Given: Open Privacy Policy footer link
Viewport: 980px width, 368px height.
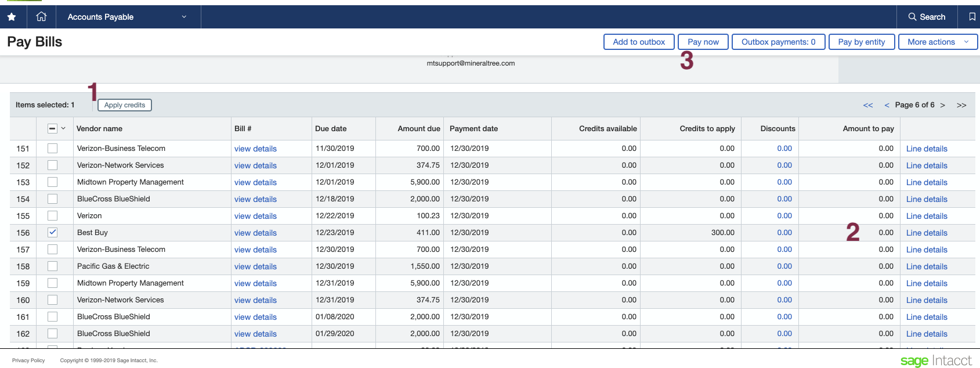Looking at the screenshot, I should [28, 360].
